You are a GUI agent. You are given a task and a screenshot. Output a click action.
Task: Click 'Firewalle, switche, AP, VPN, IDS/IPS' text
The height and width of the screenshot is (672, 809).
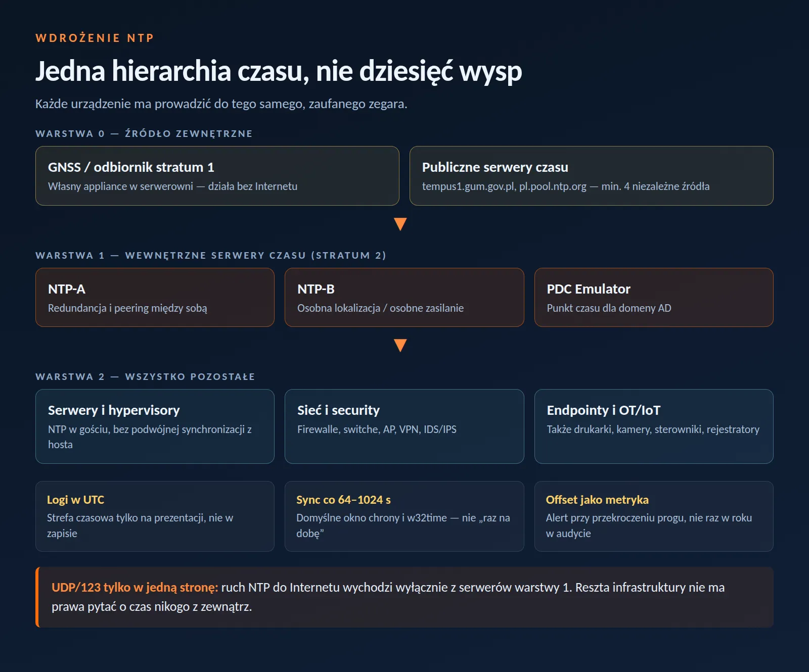coord(377,429)
